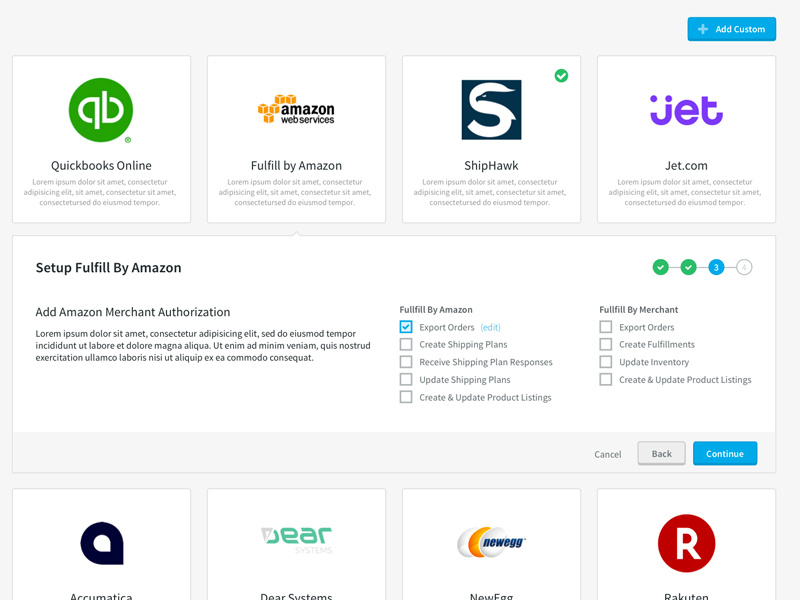Click the Jet.com card description text

(x=685, y=192)
